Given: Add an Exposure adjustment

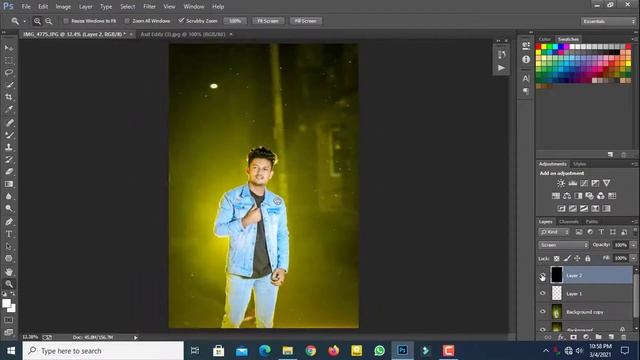Looking at the screenshot, I should tap(596, 183).
